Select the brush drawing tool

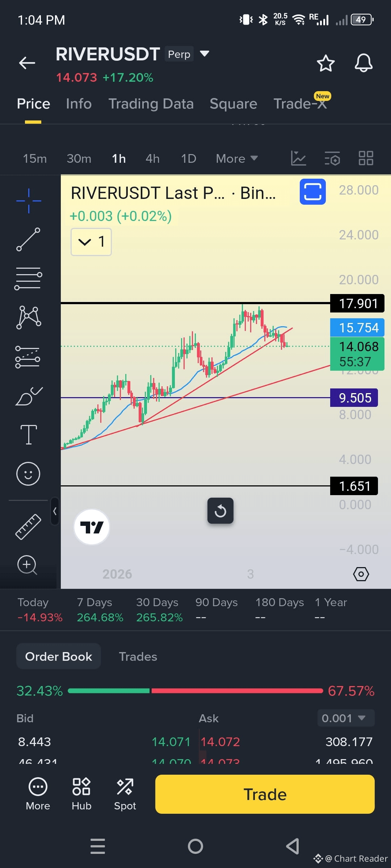click(29, 396)
